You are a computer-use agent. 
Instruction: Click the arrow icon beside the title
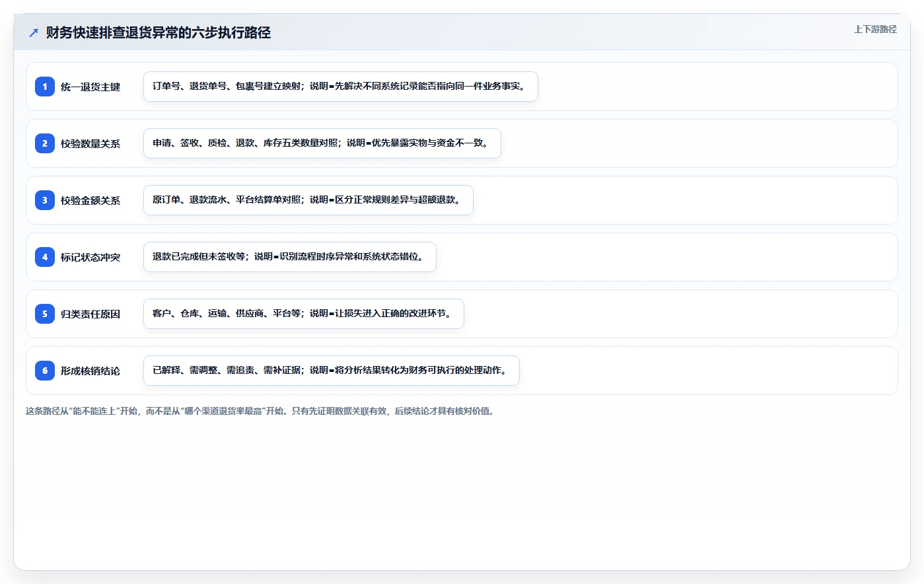coord(34,32)
